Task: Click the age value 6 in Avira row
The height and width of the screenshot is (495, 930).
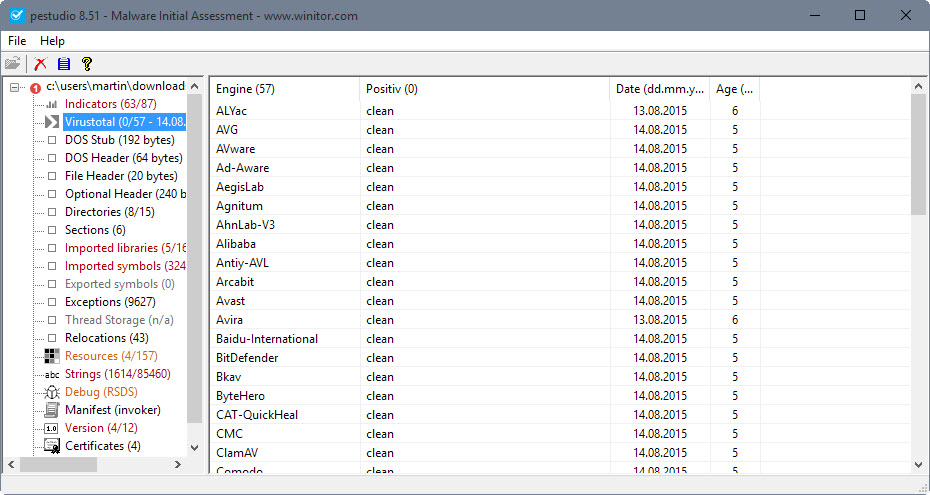Action: coord(735,320)
